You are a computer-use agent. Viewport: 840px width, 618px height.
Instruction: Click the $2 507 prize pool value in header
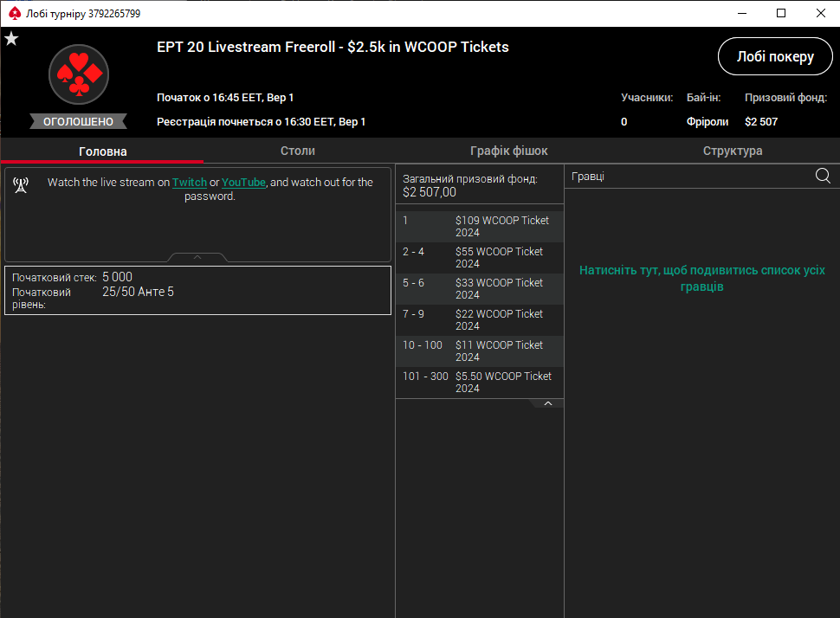760,121
